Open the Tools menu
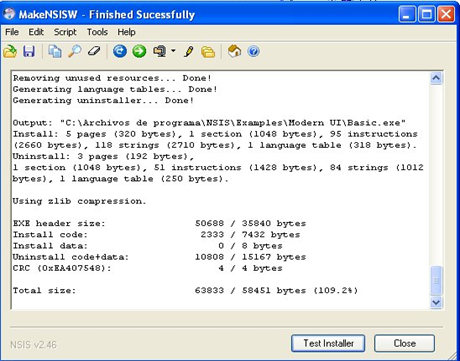Viewport: 460px width, 361px height. [x=97, y=32]
